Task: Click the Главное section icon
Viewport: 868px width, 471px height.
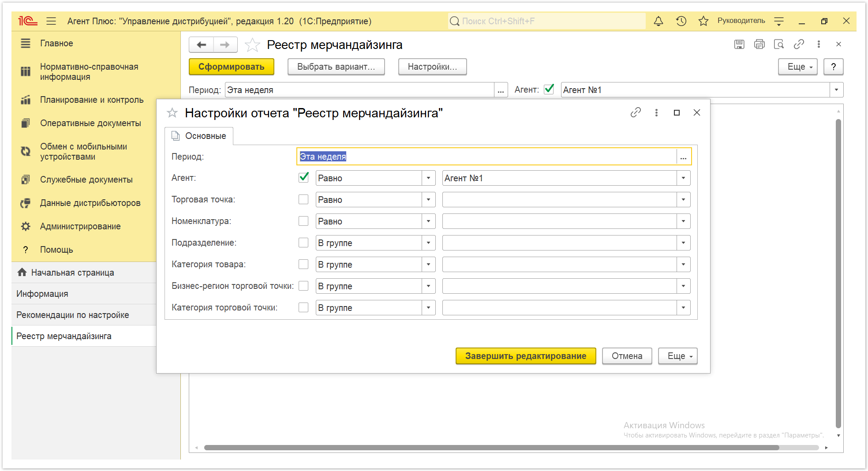Action: (x=26, y=43)
